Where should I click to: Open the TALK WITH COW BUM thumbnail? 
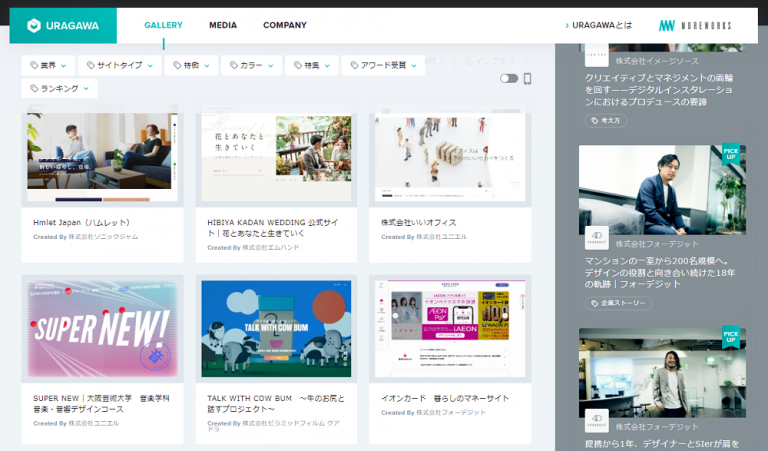276,329
